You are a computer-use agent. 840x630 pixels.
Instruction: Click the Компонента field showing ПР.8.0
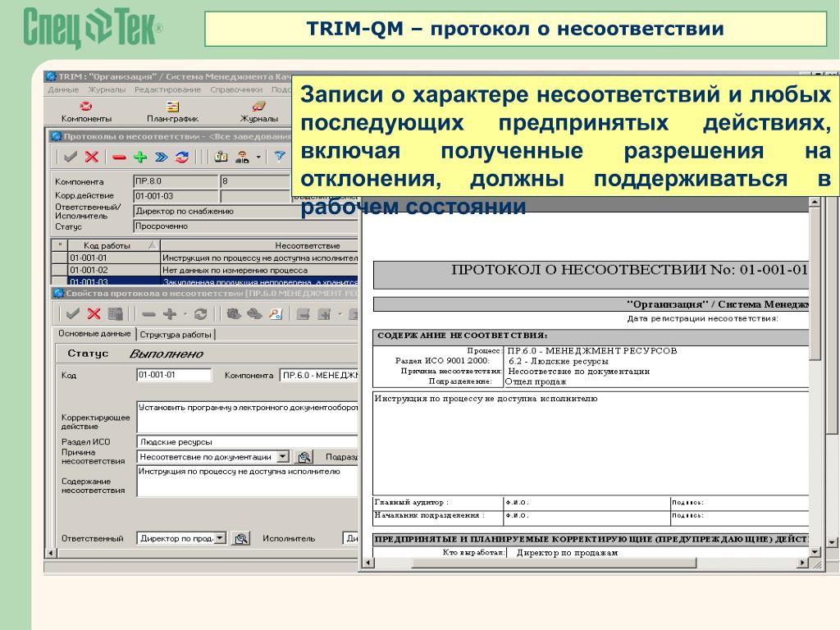(x=176, y=181)
